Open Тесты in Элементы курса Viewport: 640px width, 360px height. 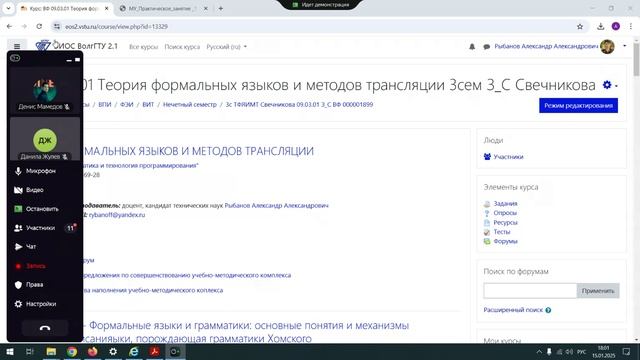coord(502,231)
